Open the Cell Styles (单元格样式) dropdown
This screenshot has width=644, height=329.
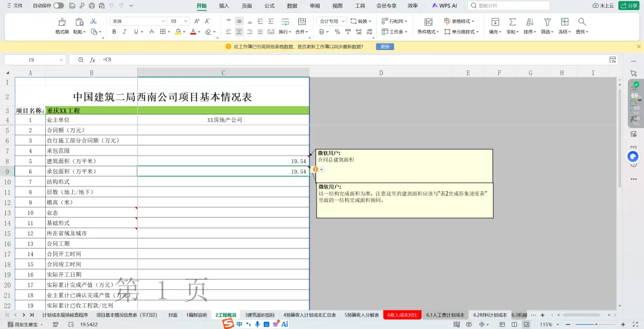[462, 32]
